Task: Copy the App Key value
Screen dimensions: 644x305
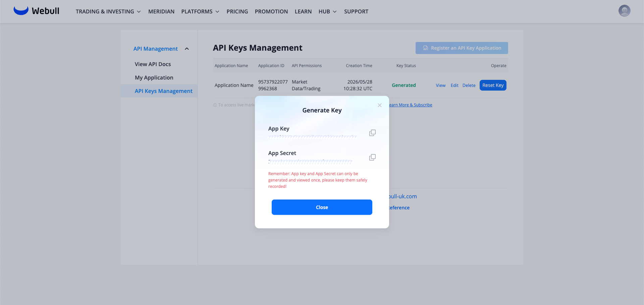Action: click(372, 133)
